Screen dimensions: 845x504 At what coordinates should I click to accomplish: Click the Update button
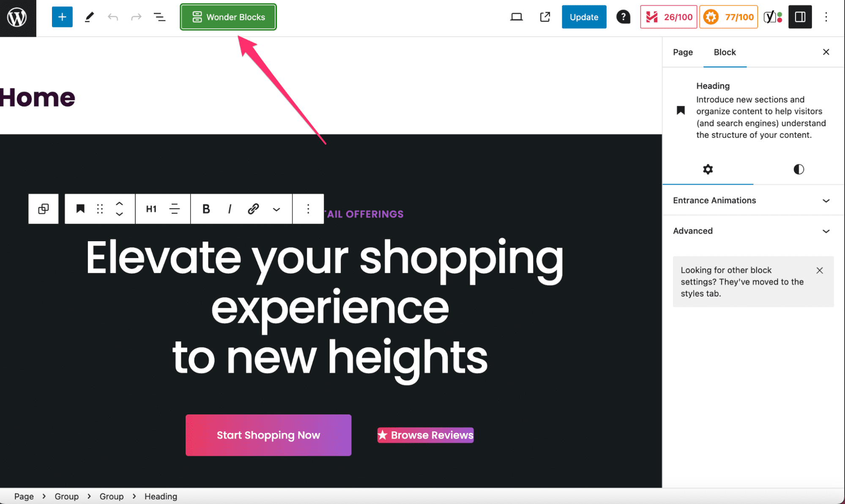(x=584, y=17)
